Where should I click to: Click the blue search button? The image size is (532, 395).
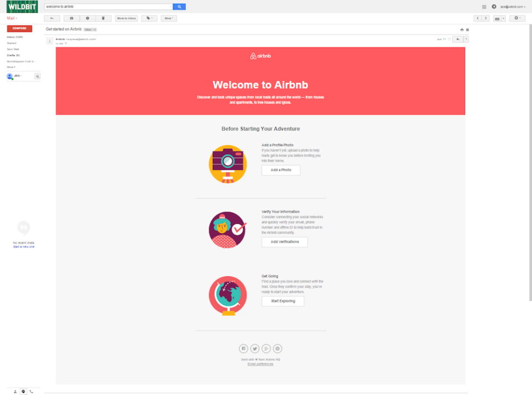coord(179,7)
